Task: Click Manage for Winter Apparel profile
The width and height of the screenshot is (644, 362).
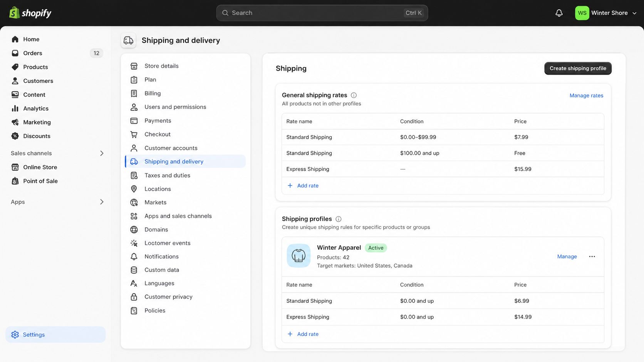Action: click(567, 257)
